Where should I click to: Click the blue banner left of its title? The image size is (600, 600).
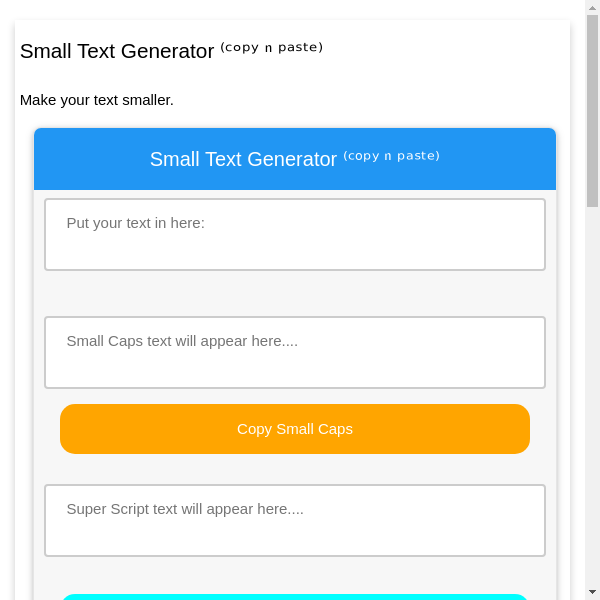click(90, 159)
